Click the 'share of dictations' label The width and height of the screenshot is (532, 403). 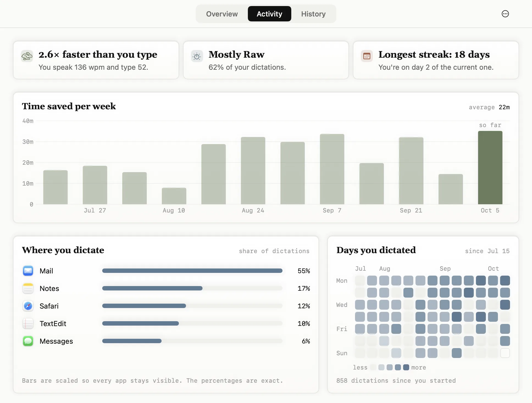point(274,251)
